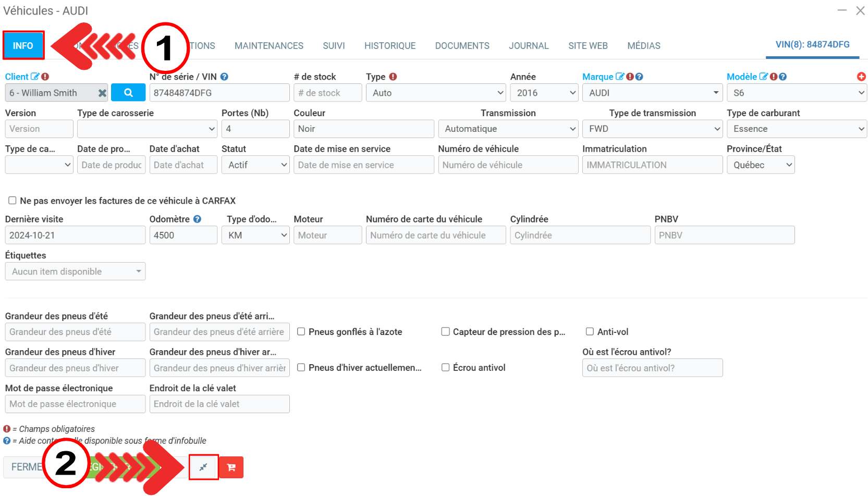
Task: Click the edit icon next to Client
Action: (x=35, y=77)
